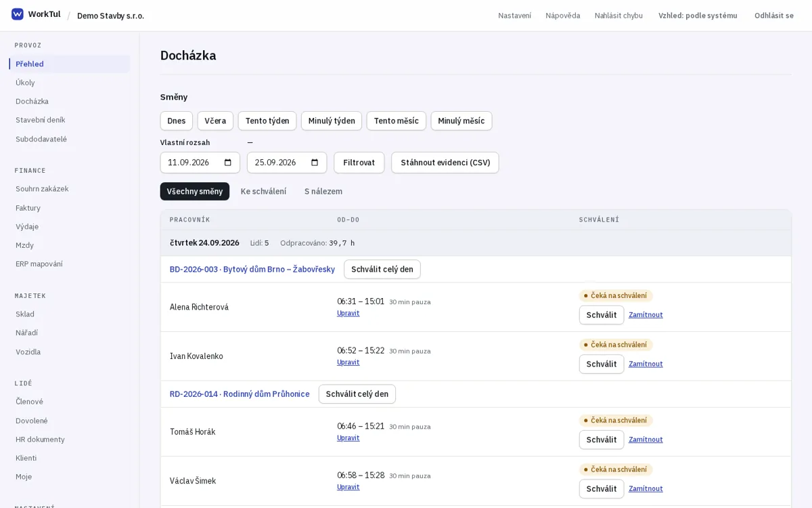The height and width of the screenshot is (508, 812).
Task: Pick the Minulý týden range
Action: coord(332,121)
